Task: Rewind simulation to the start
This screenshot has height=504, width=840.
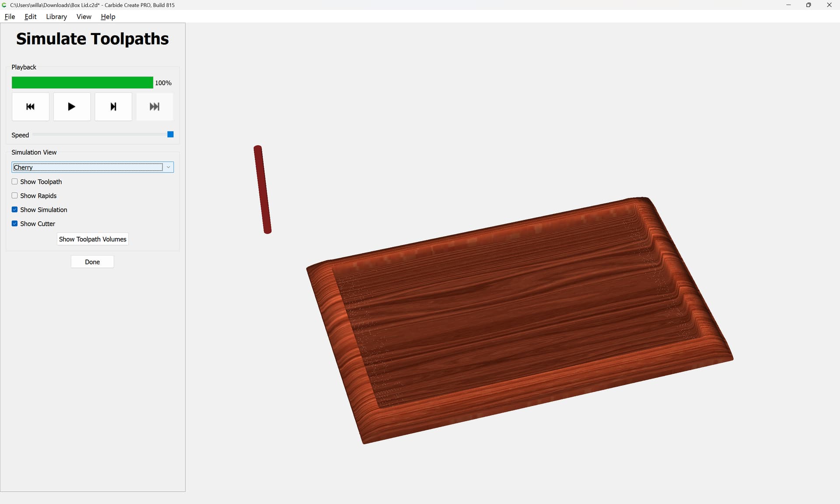Action: (x=30, y=106)
